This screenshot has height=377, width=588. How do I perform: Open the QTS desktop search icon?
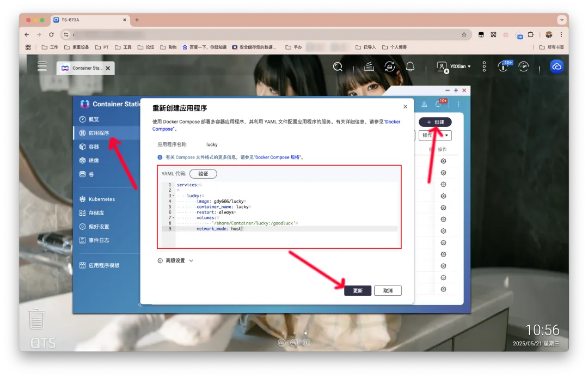point(338,66)
